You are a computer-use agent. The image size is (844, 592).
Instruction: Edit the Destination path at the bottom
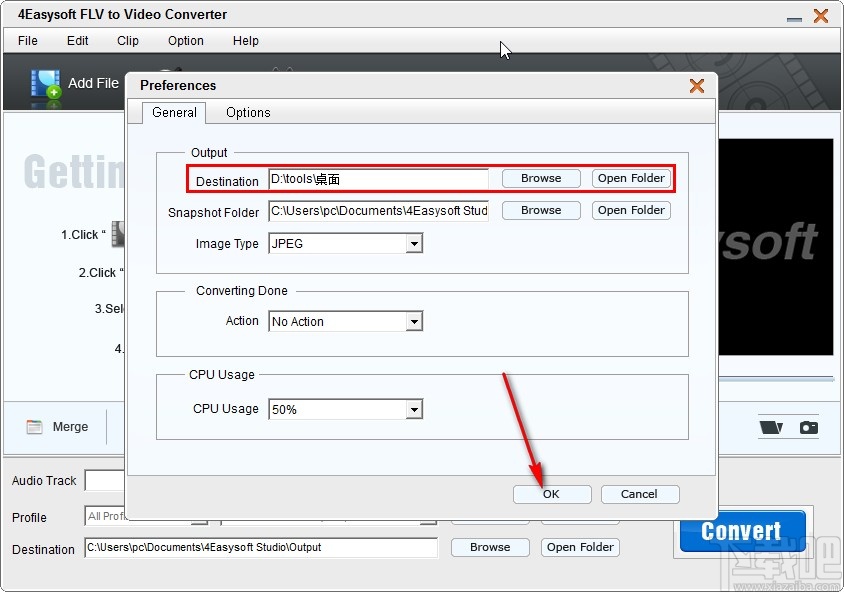click(x=260, y=548)
